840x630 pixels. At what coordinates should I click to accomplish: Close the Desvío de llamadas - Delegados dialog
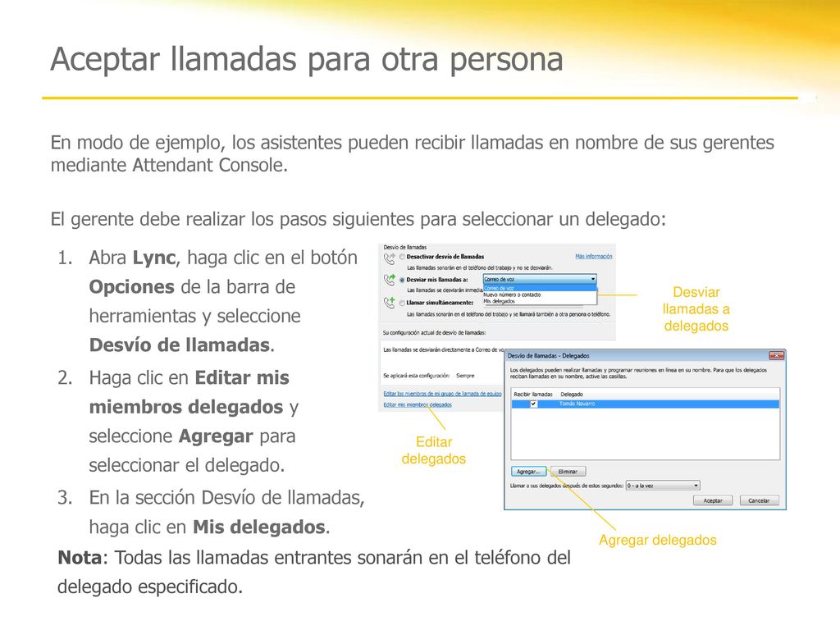coord(776,355)
